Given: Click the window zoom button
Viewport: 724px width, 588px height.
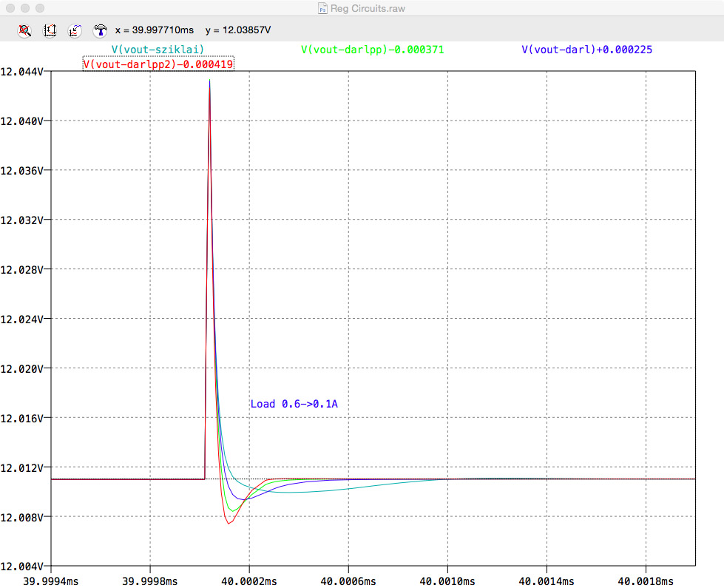Looking at the screenshot, I should 40,8.
